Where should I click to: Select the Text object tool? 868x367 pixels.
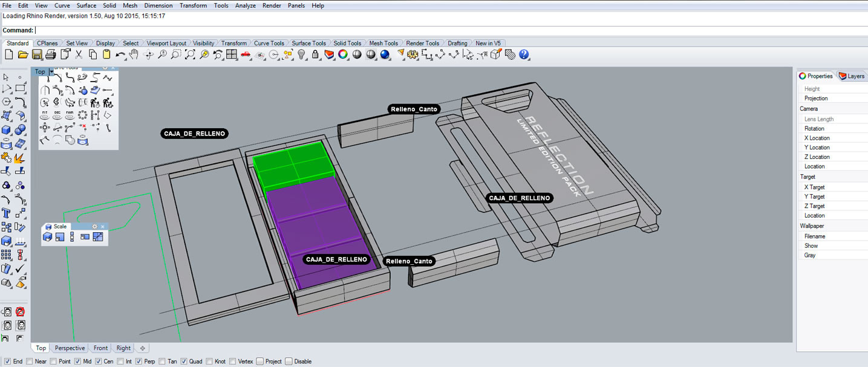coord(7,213)
